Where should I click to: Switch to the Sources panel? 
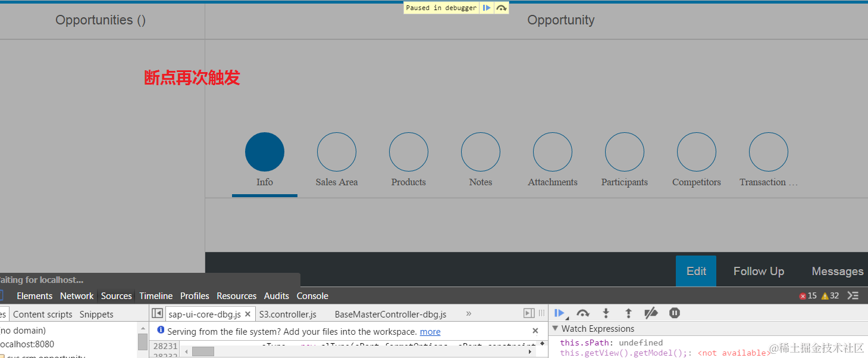click(x=116, y=296)
